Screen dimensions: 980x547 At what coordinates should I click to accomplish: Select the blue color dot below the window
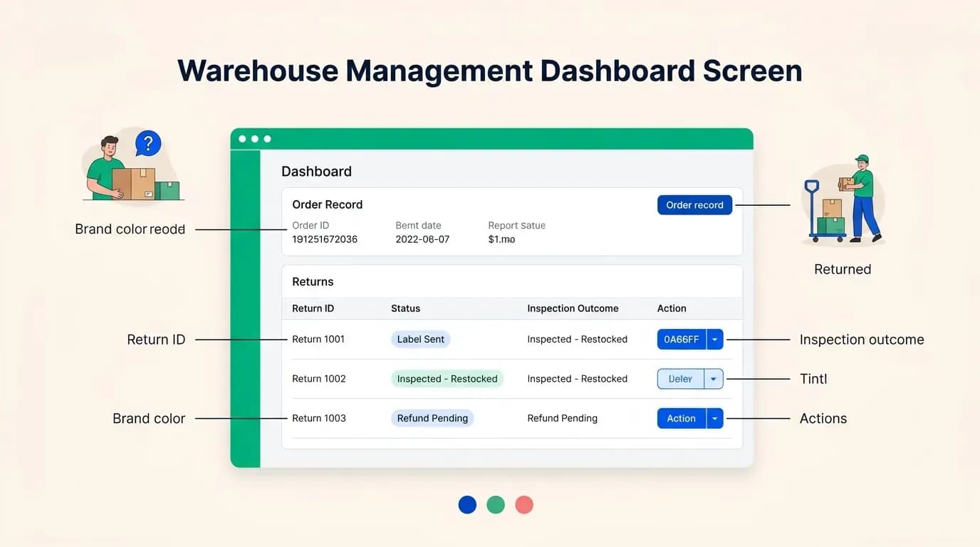(x=467, y=505)
